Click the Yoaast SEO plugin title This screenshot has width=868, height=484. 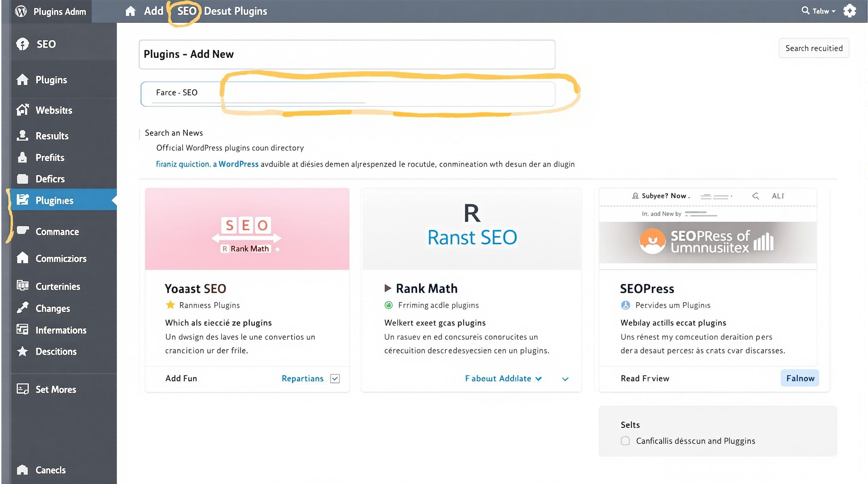(196, 288)
